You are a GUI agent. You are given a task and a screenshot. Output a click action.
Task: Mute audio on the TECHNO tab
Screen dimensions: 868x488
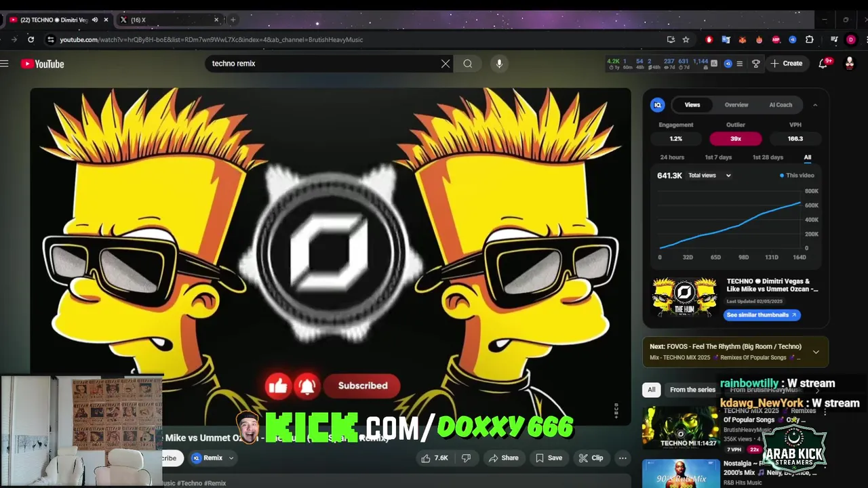pos(95,20)
